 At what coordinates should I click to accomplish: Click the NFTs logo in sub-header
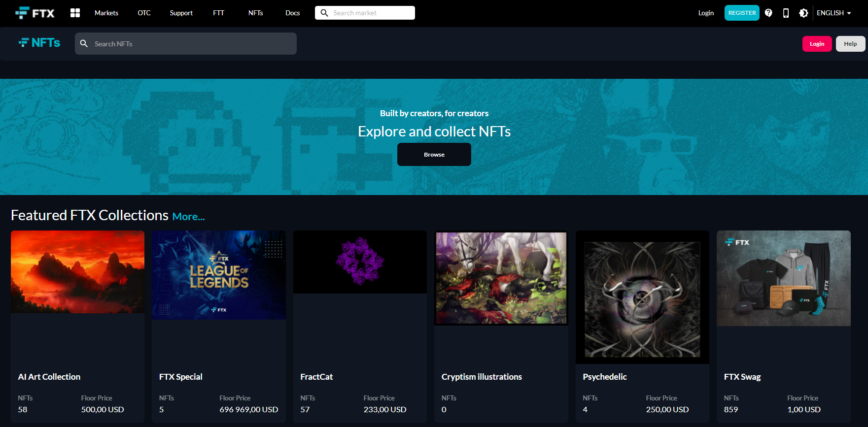pyautogui.click(x=39, y=43)
